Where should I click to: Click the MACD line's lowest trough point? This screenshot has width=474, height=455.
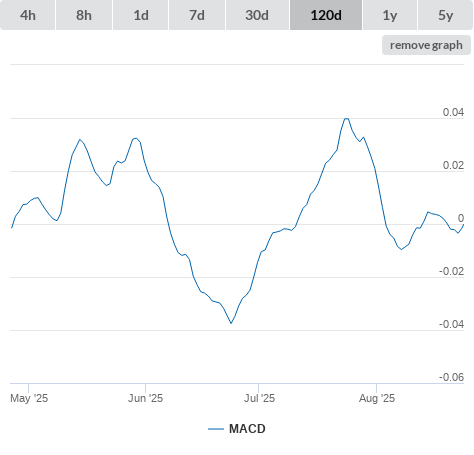[231, 323]
